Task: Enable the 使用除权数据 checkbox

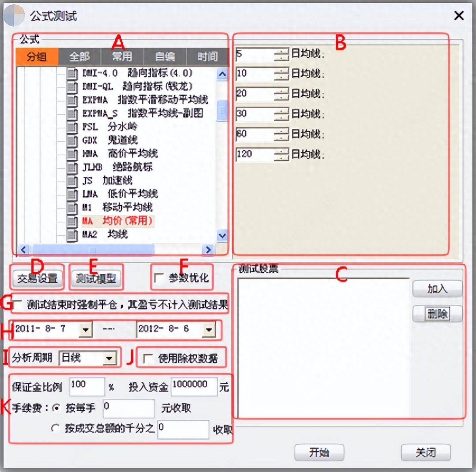Action: click(148, 359)
